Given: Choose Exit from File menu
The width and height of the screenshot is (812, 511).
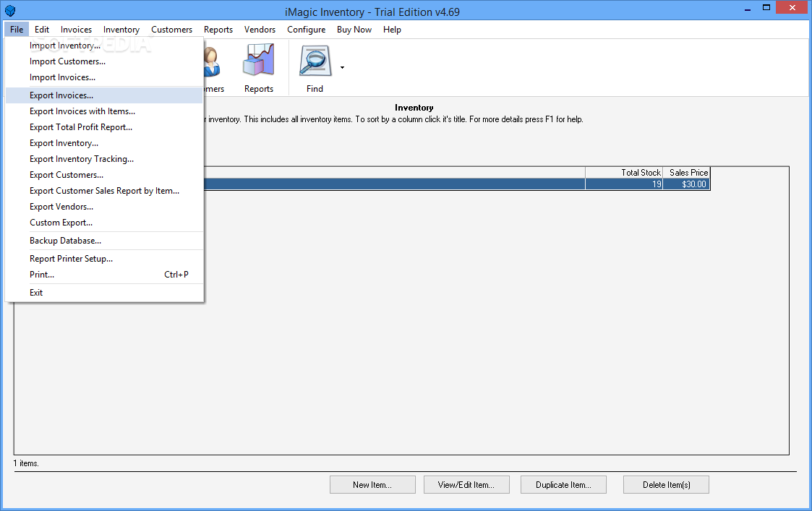Looking at the screenshot, I should [104, 293].
